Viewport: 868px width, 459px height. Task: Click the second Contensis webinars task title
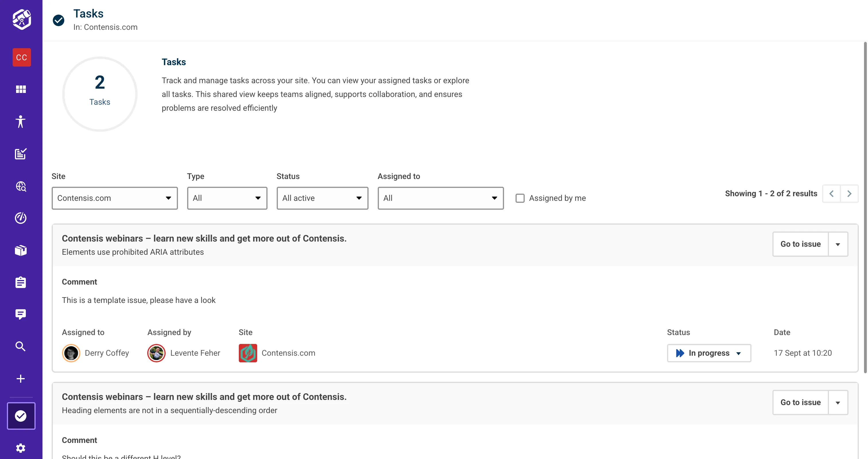pos(204,397)
